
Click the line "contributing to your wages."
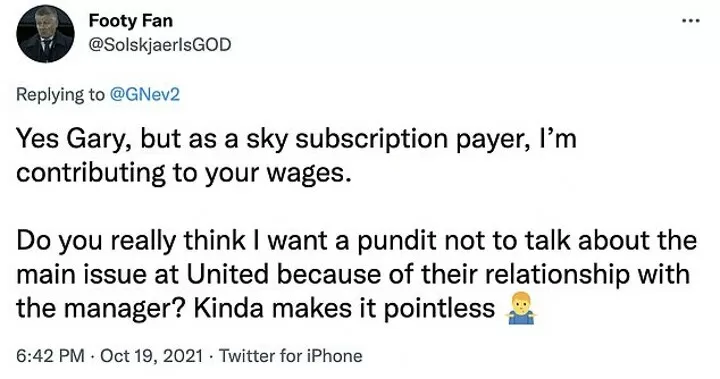184,173
